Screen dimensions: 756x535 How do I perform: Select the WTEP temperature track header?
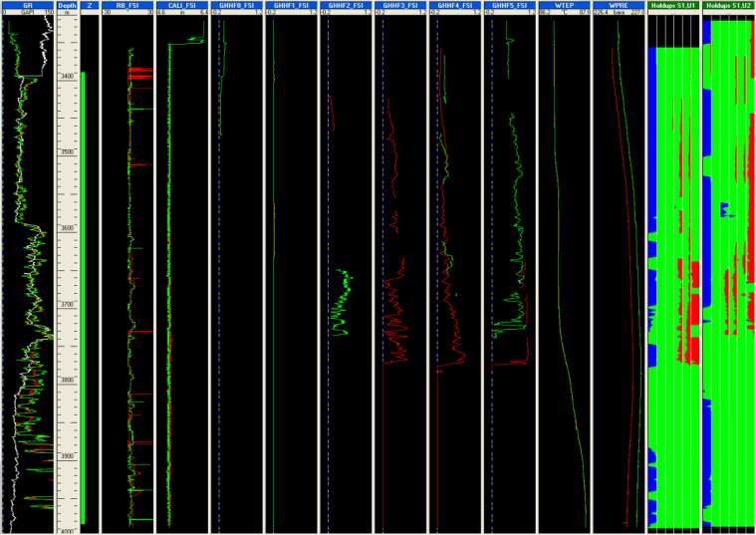point(563,5)
